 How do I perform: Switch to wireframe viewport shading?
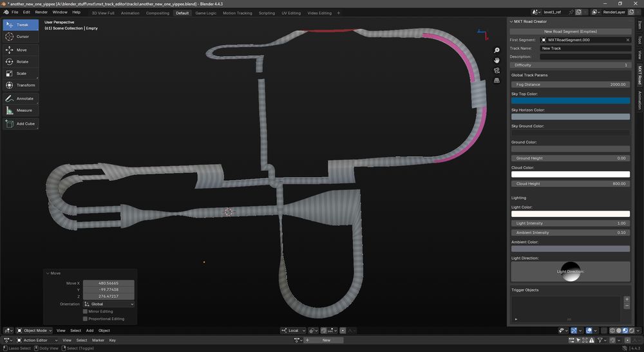coord(612,331)
